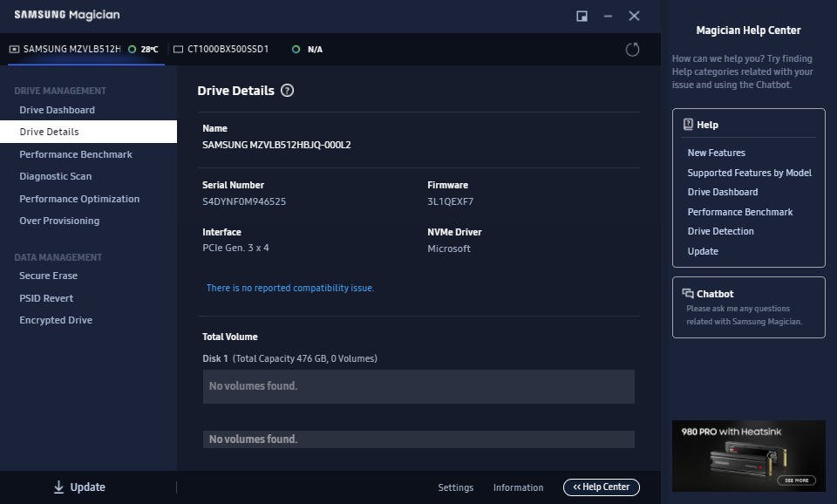Viewport: 837px width, 504px height.
Task: Open Update help topic in Help Center
Action: (x=703, y=251)
